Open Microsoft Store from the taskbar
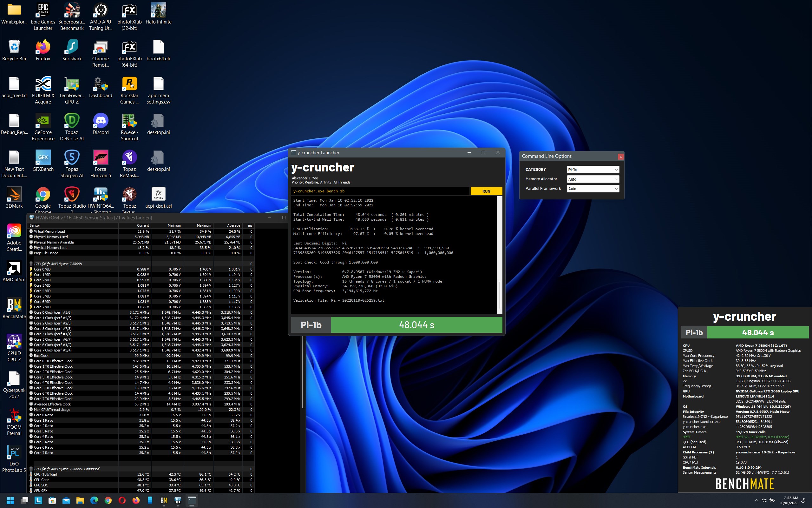The width and height of the screenshot is (812, 508). 52,500
